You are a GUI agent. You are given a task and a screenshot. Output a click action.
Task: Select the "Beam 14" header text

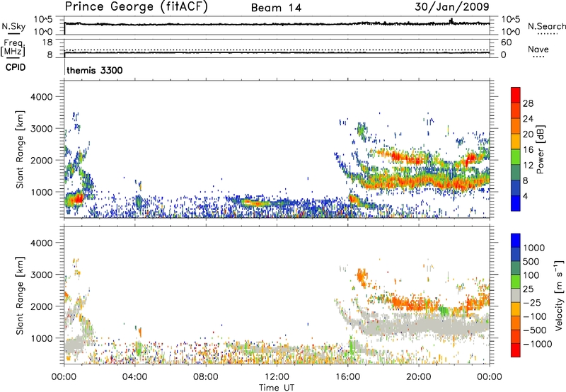[276, 8]
